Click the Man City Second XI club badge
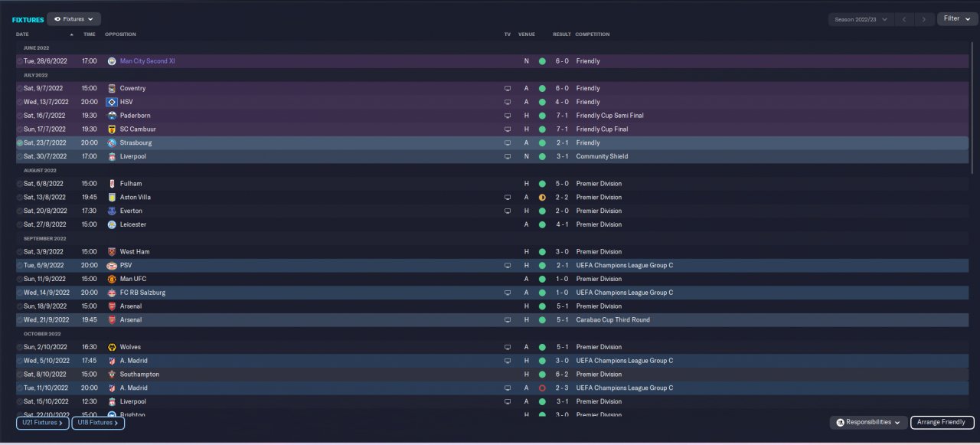The width and height of the screenshot is (980, 445). tap(112, 61)
